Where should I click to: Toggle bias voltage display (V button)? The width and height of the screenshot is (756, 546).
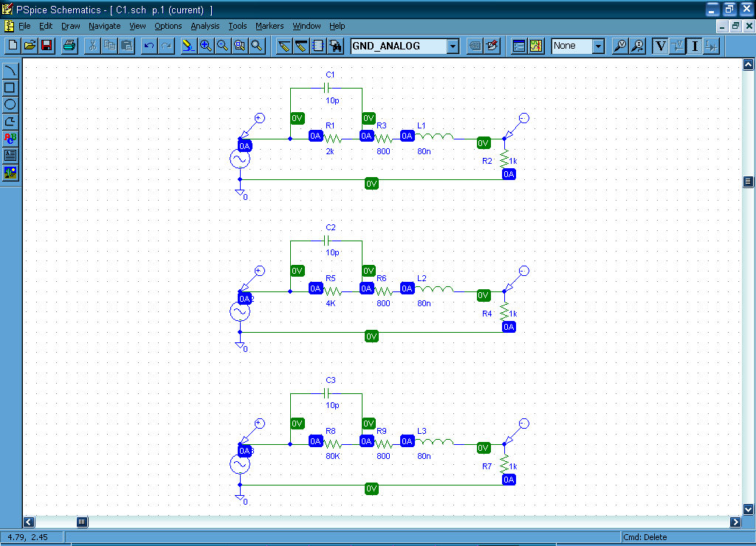click(x=661, y=46)
